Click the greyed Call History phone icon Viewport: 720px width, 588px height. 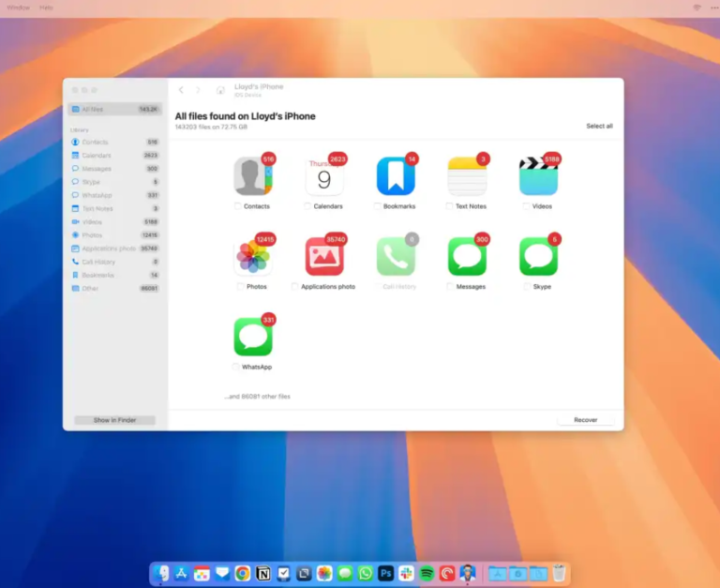pos(396,256)
